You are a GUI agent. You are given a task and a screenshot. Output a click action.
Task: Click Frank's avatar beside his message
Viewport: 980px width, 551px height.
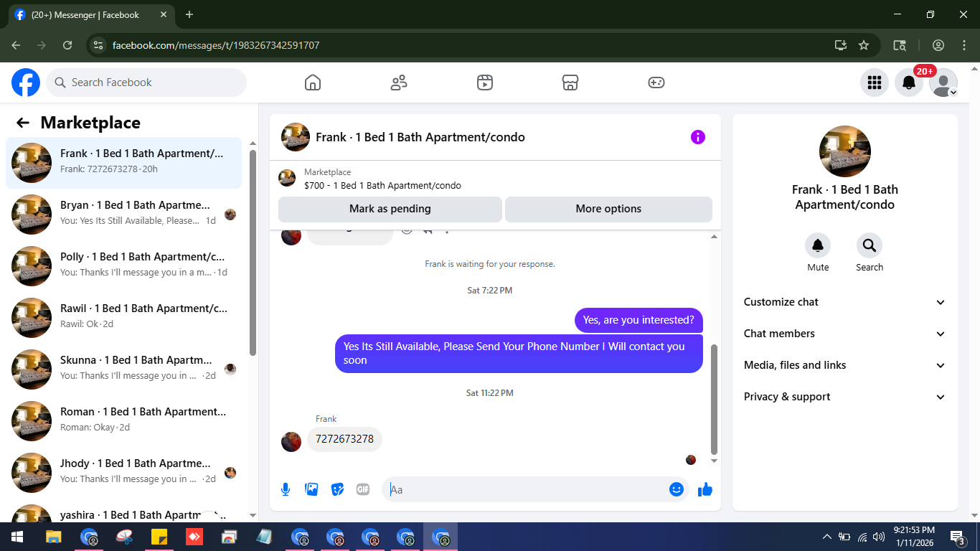pyautogui.click(x=291, y=441)
